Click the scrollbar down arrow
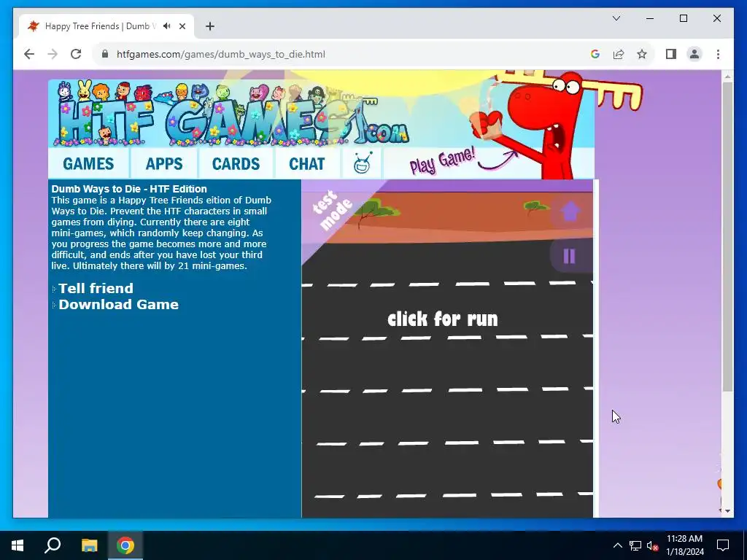This screenshot has height=560, width=747. point(727,511)
